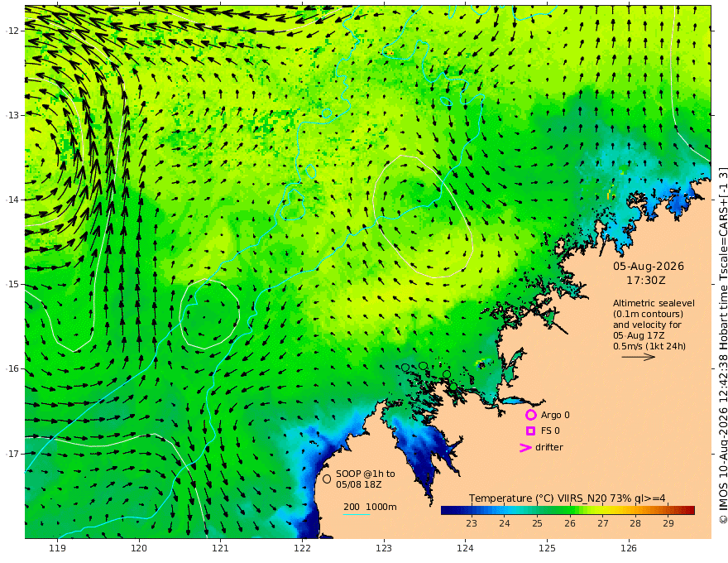Image resolution: width=728 pixels, height=563 pixels.
Task: Click longitude axis label '123'
Action: coord(384,548)
